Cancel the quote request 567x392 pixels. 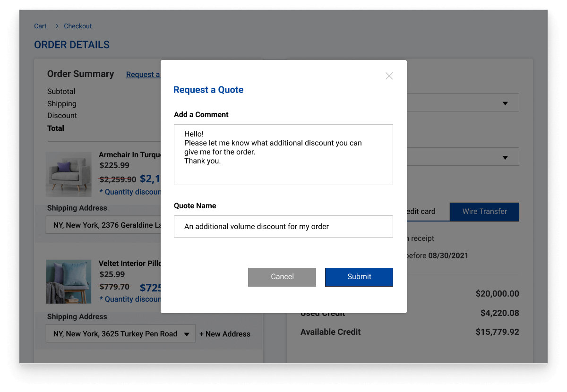282,277
